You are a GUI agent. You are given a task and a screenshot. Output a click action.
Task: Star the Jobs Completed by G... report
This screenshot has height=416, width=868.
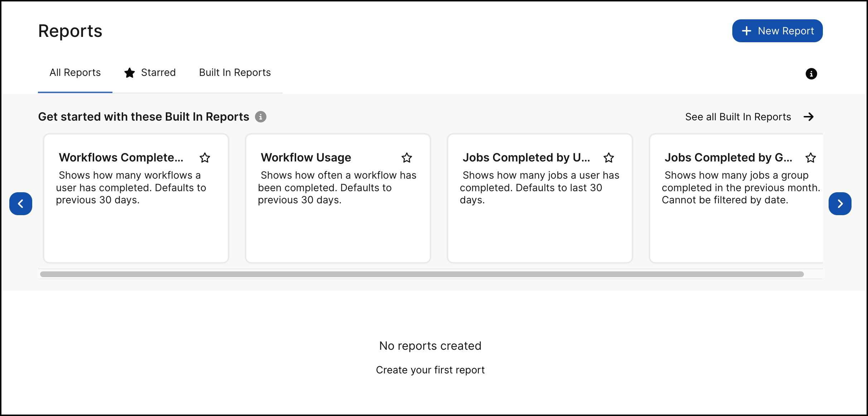(x=811, y=158)
